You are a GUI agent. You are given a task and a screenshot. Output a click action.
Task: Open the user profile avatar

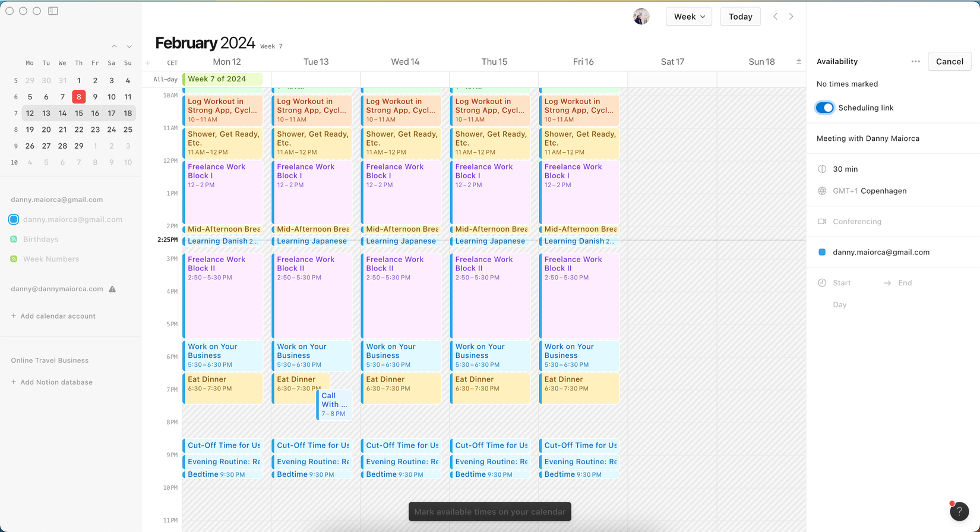click(641, 17)
